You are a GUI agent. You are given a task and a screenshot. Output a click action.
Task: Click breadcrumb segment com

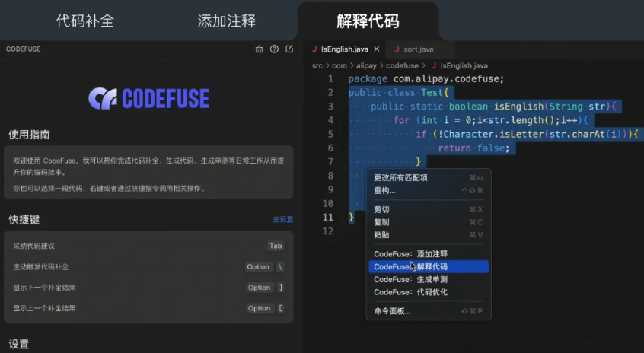click(x=340, y=65)
